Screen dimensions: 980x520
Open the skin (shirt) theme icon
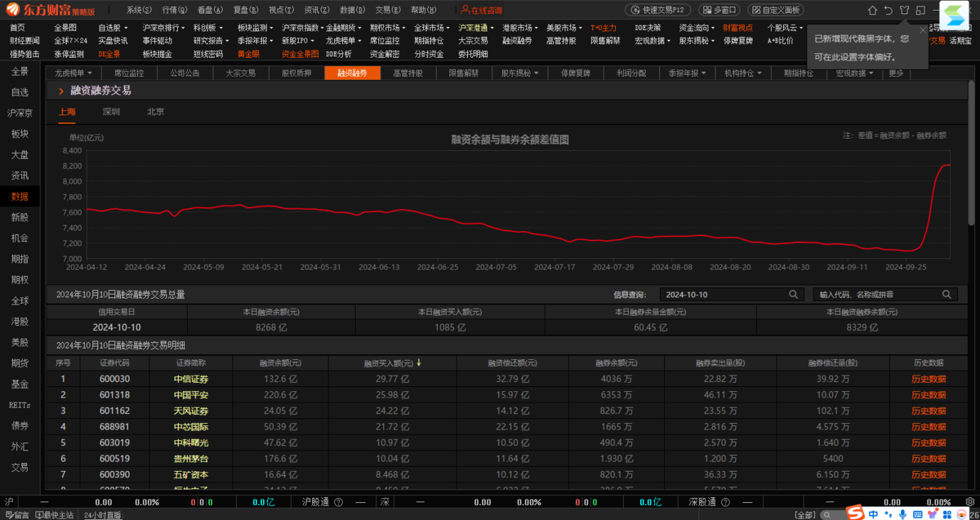[904, 10]
